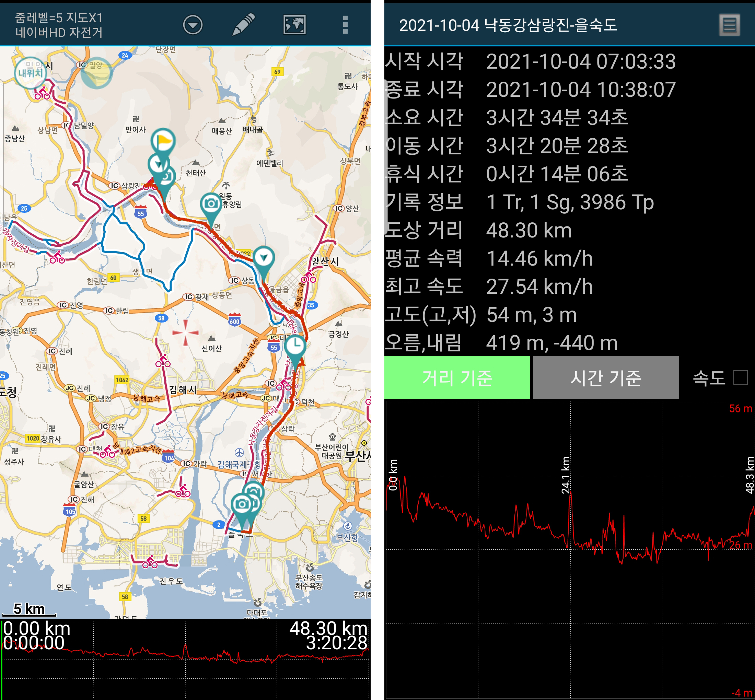Open the three-dot overflow menu
Image resolution: width=755 pixels, height=700 pixels.
click(345, 25)
